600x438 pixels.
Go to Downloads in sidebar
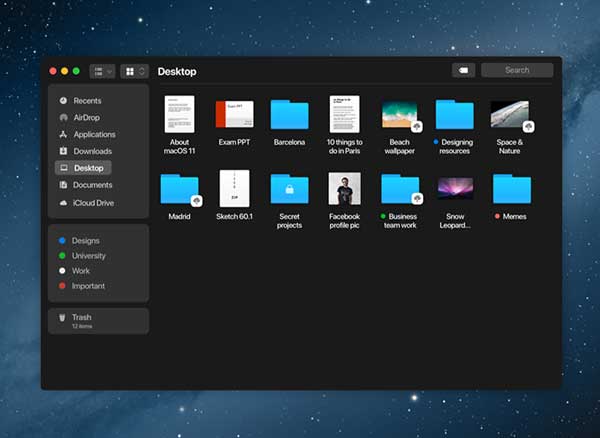point(93,151)
